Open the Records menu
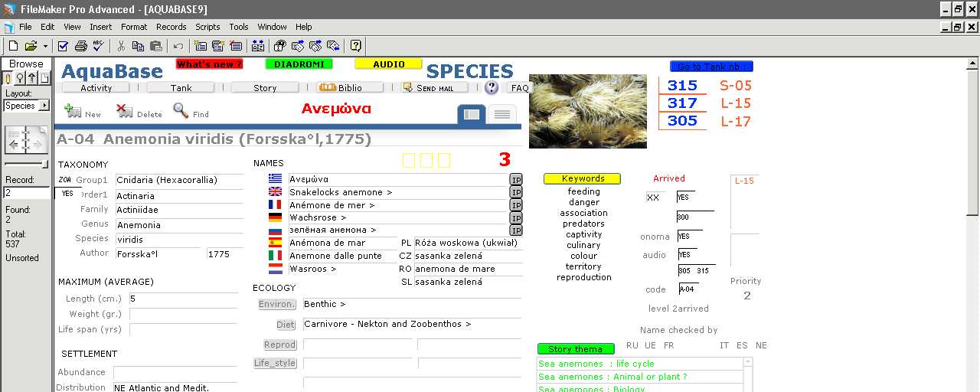This screenshot has width=980, height=392. [171, 27]
